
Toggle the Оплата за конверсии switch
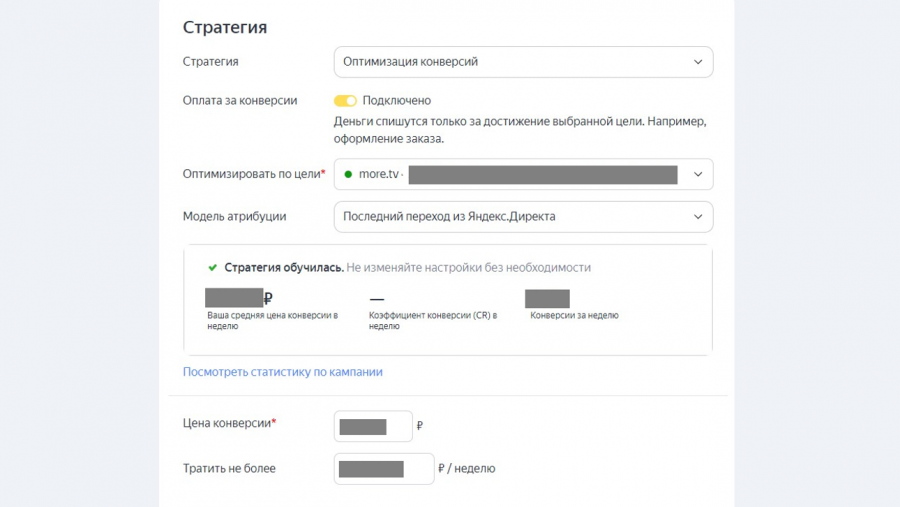345,101
